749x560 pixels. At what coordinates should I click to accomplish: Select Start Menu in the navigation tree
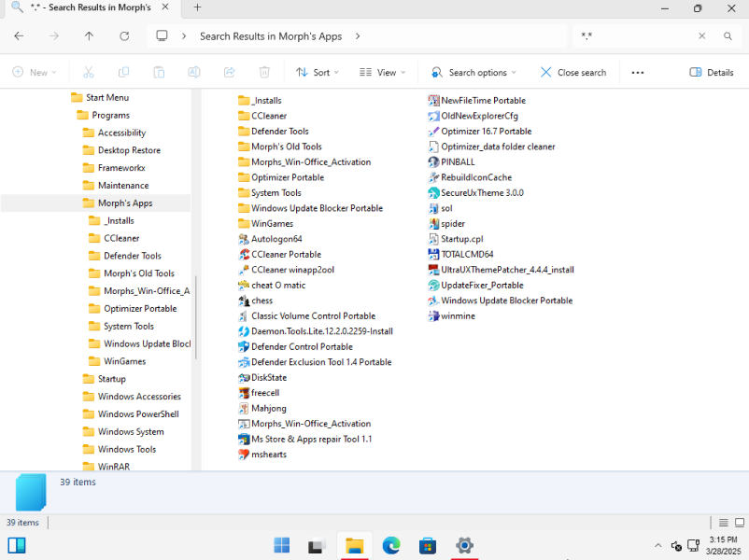[x=107, y=98]
